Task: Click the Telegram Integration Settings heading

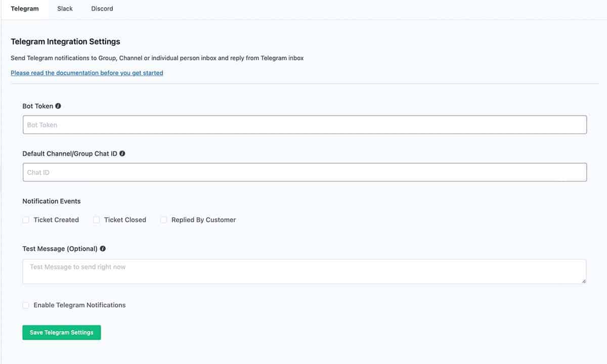Action: (x=65, y=41)
